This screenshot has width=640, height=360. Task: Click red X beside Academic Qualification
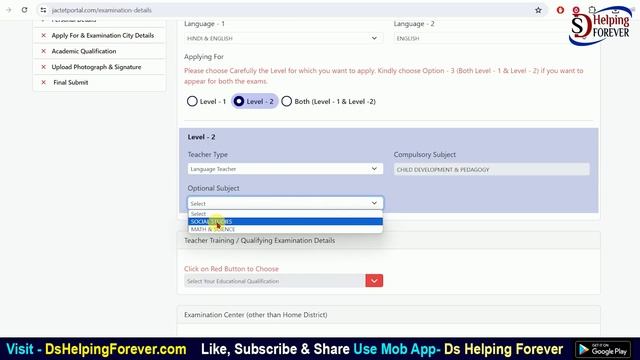(44, 51)
